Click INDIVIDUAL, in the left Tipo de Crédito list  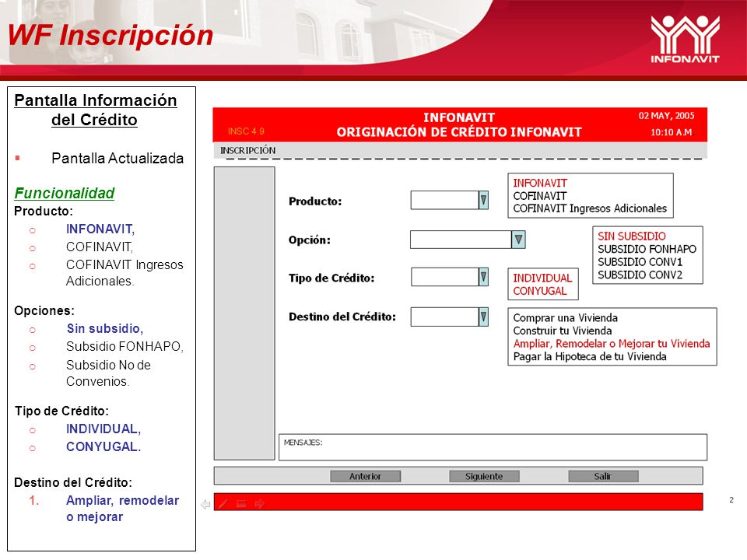coord(103,429)
